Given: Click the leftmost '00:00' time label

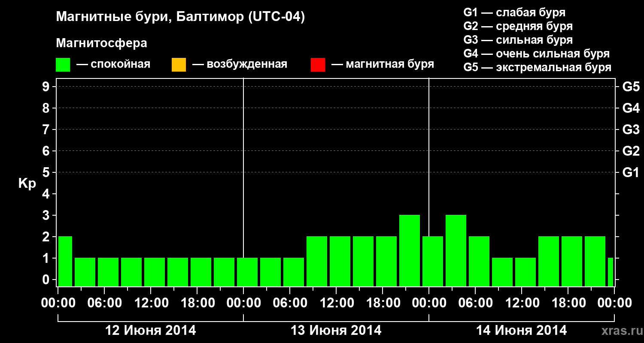Looking at the screenshot, I should click(x=58, y=303).
